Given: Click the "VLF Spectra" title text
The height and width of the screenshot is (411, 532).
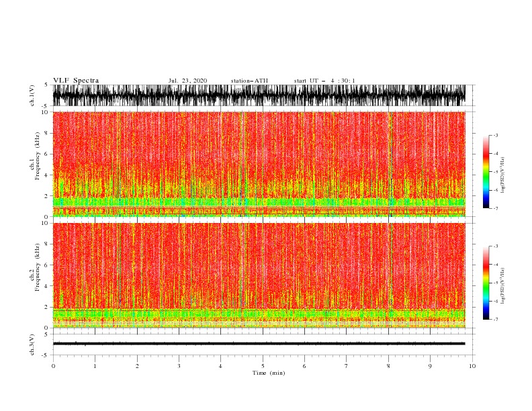Looking at the screenshot, I should coord(76,81).
